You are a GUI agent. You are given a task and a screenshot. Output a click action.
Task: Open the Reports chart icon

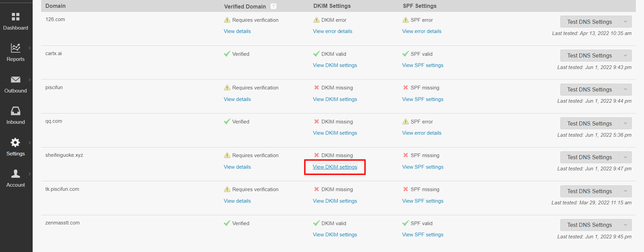(16, 48)
